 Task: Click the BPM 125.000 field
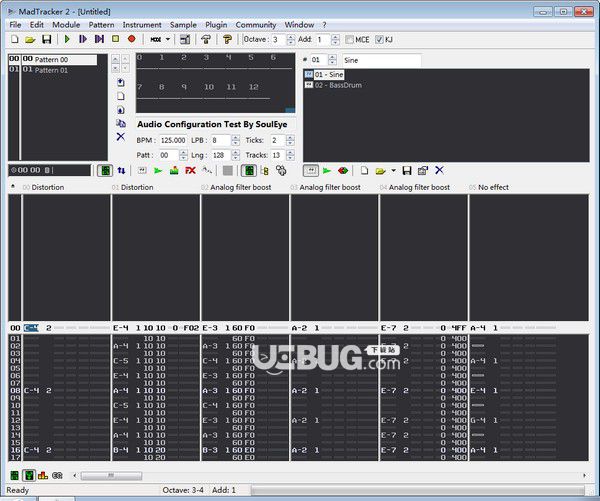(173, 140)
